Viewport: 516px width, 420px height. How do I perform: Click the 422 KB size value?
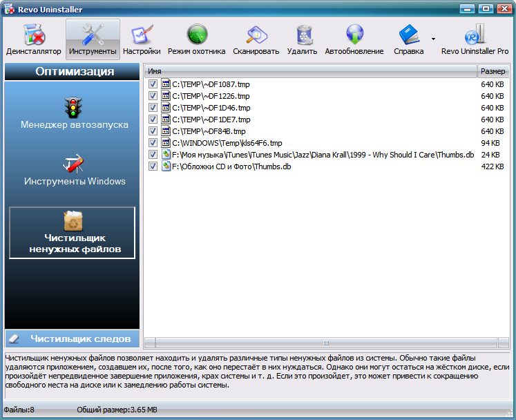coord(493,166)
